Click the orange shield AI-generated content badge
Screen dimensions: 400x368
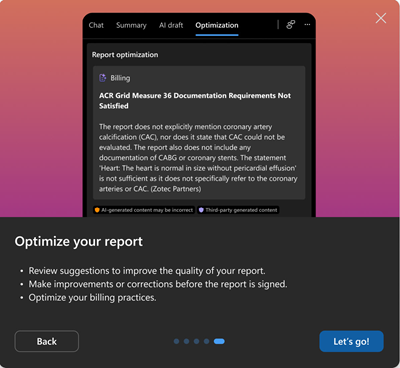(144, 210)
